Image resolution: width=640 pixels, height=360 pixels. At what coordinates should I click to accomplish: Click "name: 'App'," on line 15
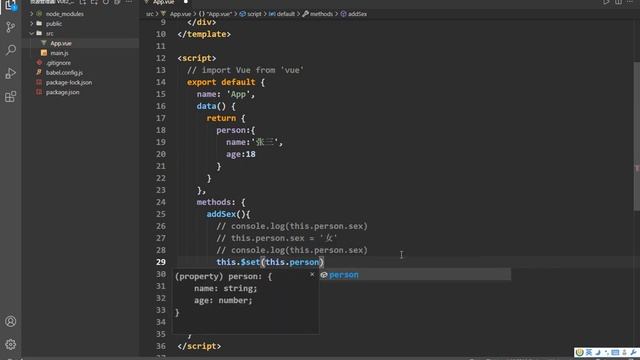tap(226, 94)
